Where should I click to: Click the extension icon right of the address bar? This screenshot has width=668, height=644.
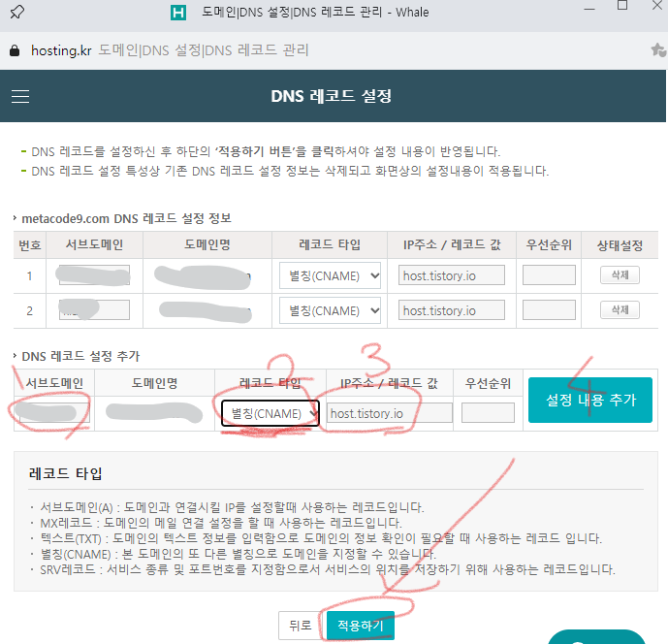pos(657,50)
